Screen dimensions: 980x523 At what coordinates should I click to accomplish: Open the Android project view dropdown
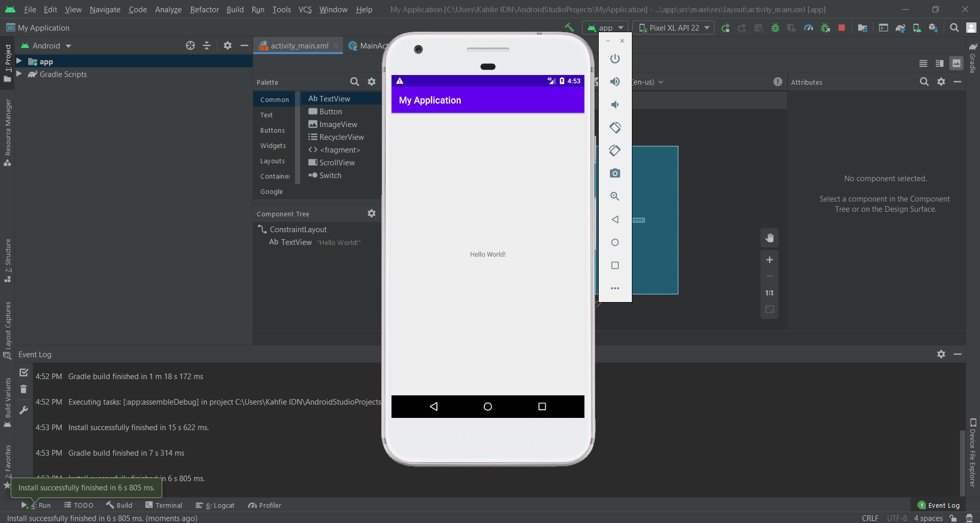(x=46, y=46)
